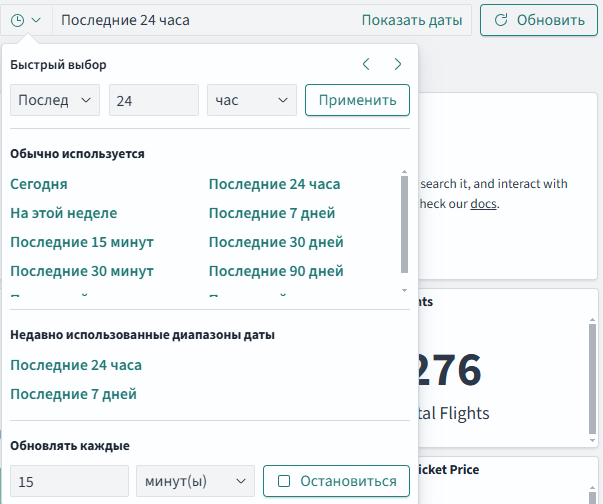Open the Послед tense dropdown
Screen dimensions: 603x504
[x=55, y=100]
